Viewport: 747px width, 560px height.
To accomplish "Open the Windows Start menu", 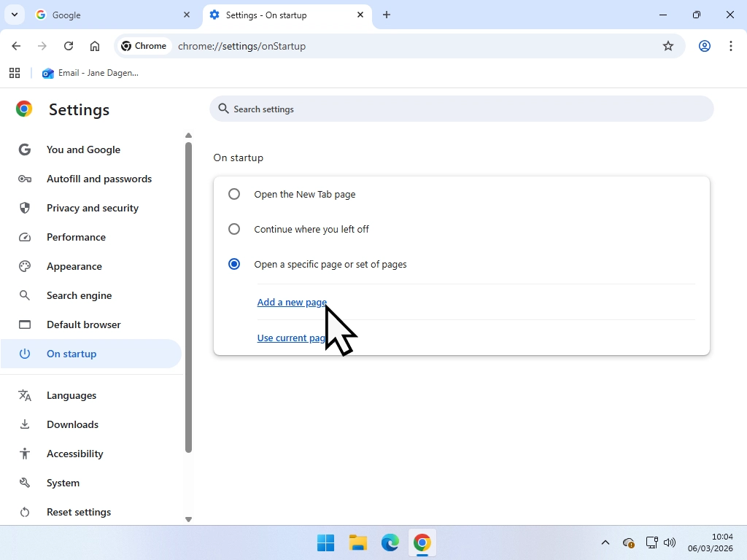I will (x=326, y=542).
